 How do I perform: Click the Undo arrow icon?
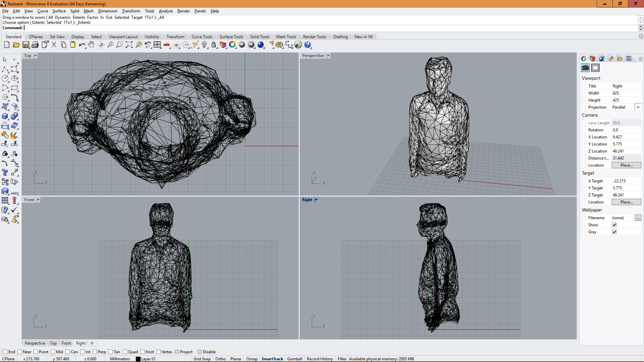[x=82, y=45]
